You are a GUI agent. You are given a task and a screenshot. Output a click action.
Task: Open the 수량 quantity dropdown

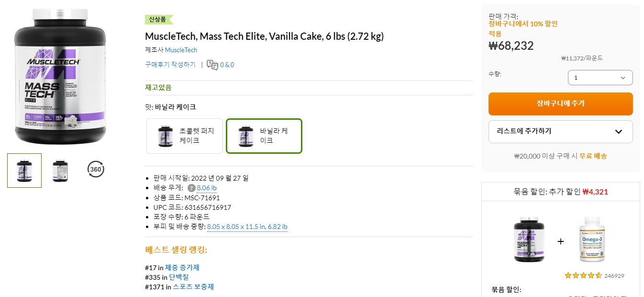(x=600, y=77)
